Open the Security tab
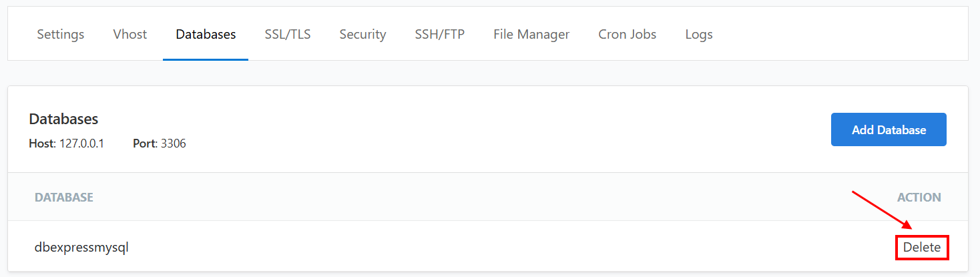The image size is (980, 277). click(362, 34)
